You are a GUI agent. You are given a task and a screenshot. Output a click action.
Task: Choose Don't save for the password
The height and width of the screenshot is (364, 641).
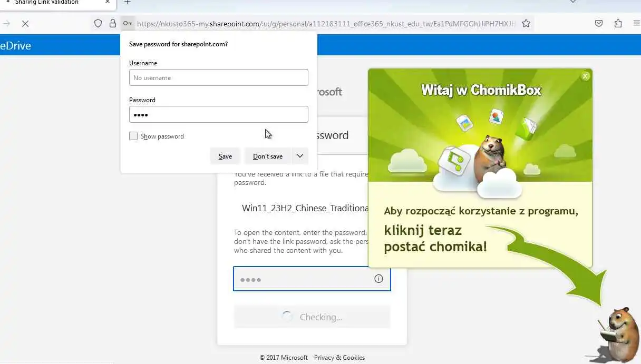click(x=268, y=156)
